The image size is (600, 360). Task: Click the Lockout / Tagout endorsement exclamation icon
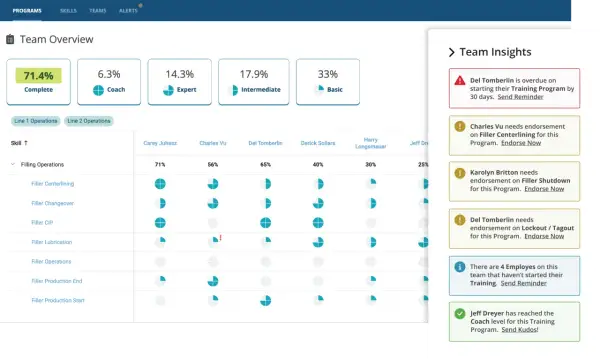coord(460,220)
